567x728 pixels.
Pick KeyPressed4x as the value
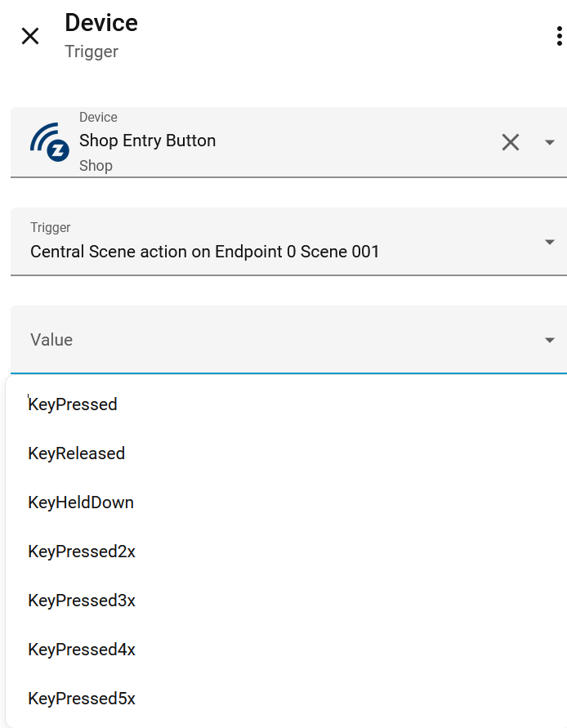pyautogui.click(x=82, y=650)
